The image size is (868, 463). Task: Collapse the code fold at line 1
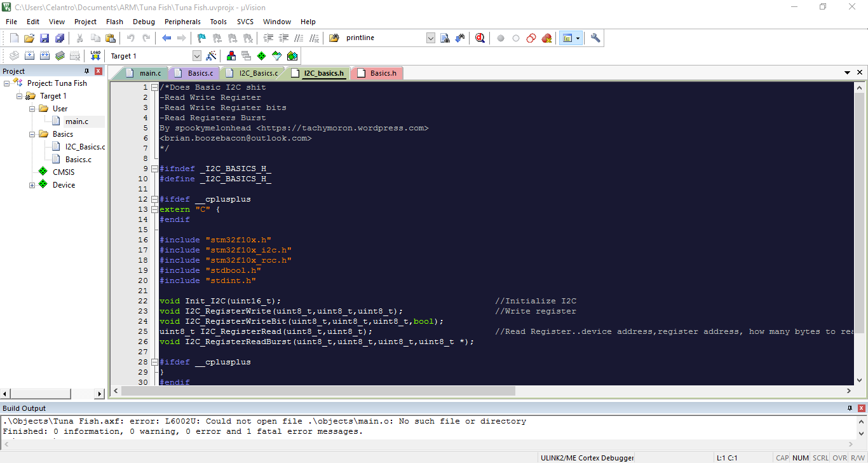(154, 87)
